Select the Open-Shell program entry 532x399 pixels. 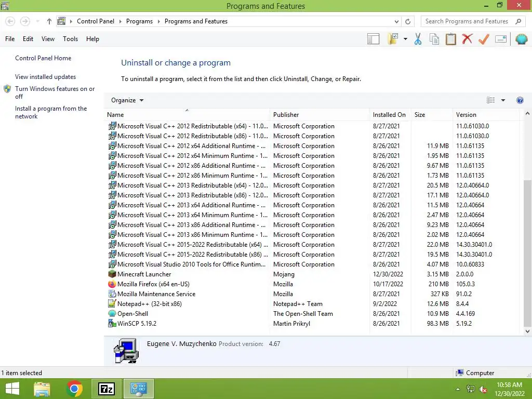[312, 313]
